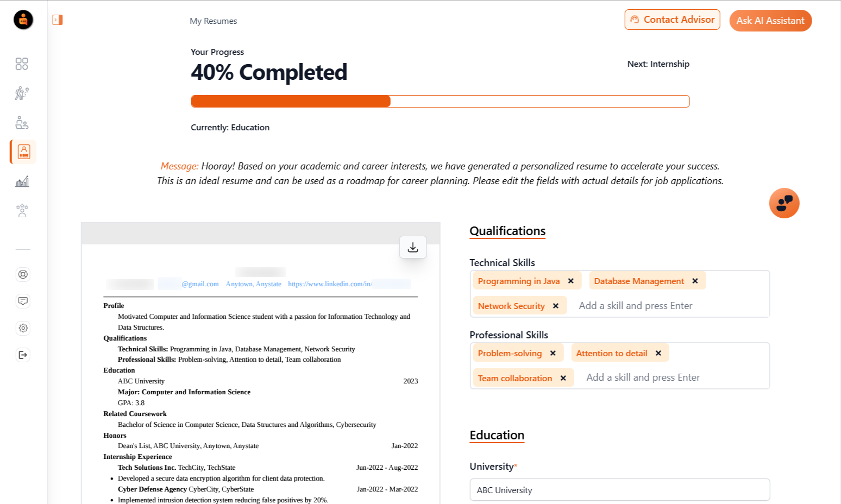This screenshot has height=504, width=841.
Task: Remove the Programming in Java skill
Action: [x=571, y=281]
